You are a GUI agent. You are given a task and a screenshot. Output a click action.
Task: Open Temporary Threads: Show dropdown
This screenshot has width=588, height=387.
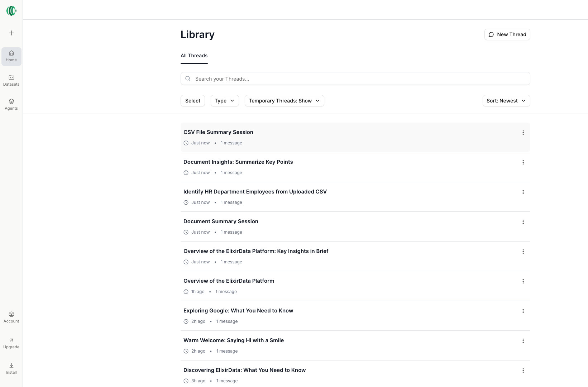point(284,101)
